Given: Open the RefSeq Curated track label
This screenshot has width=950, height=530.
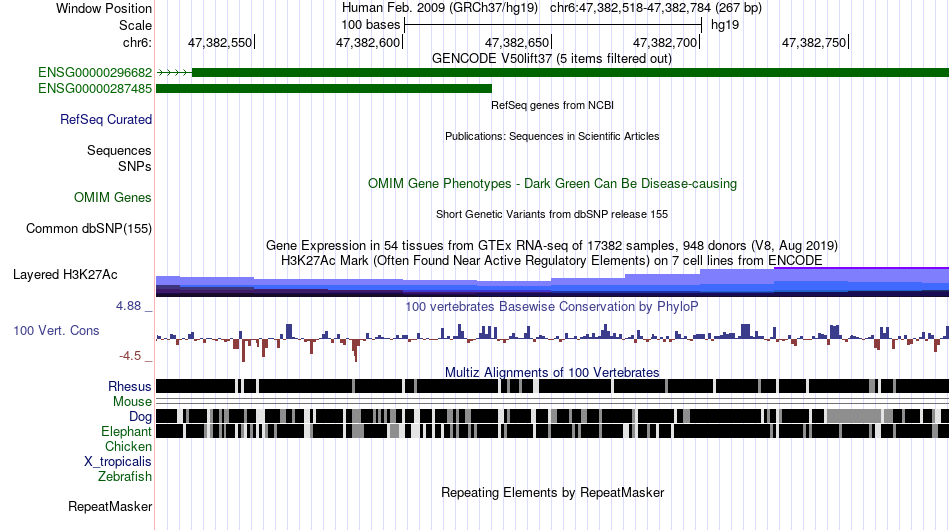Looking at the screenshot, I should 106,119.
